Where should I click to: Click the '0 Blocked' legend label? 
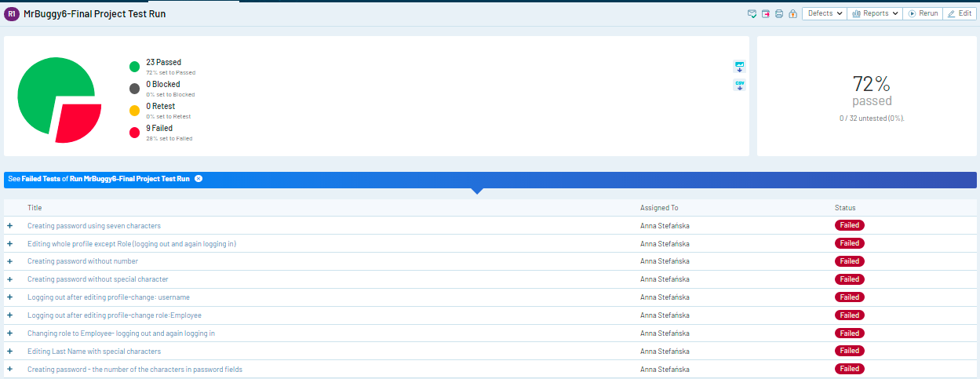162,84
